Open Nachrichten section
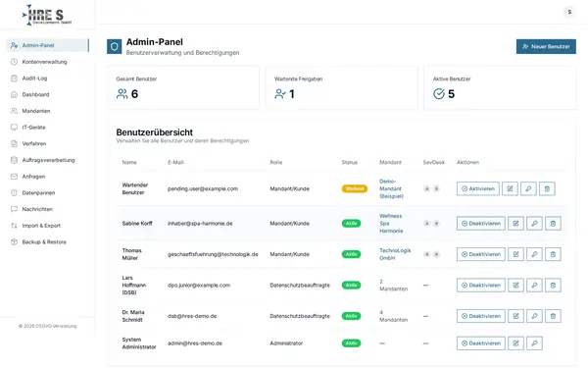588x368 pixels. (48, 209)
